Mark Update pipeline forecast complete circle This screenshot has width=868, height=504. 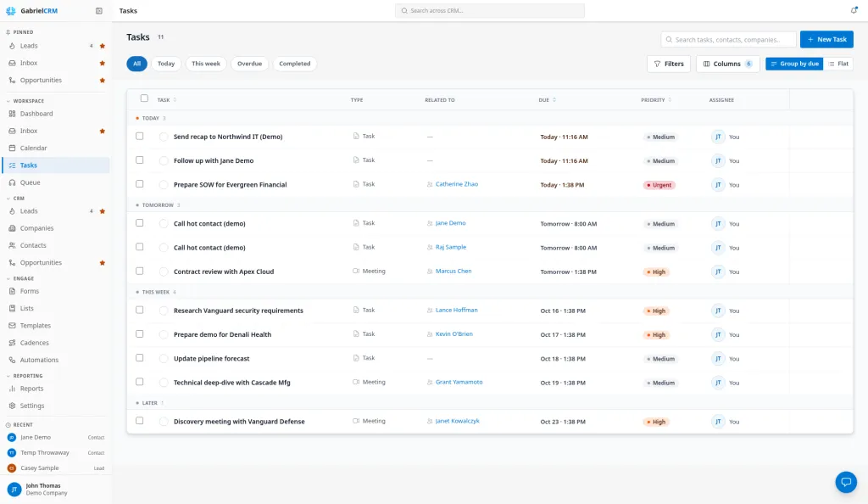[x=164, y=358]
